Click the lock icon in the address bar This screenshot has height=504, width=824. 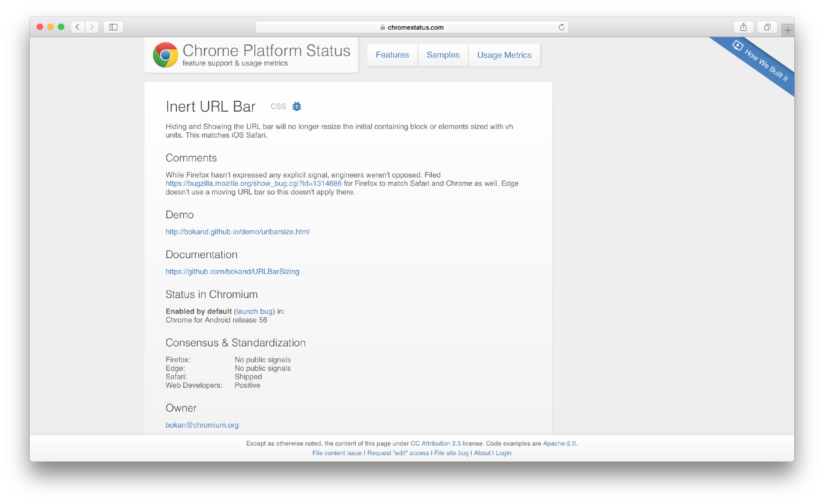[383, 27]
